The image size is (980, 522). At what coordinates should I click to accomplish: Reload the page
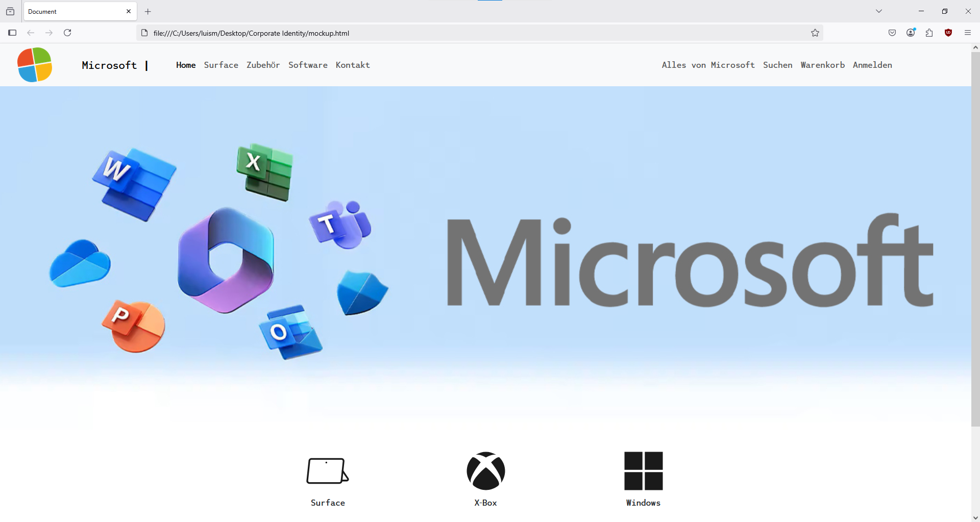pyautogui.click(x=67, y=33)
